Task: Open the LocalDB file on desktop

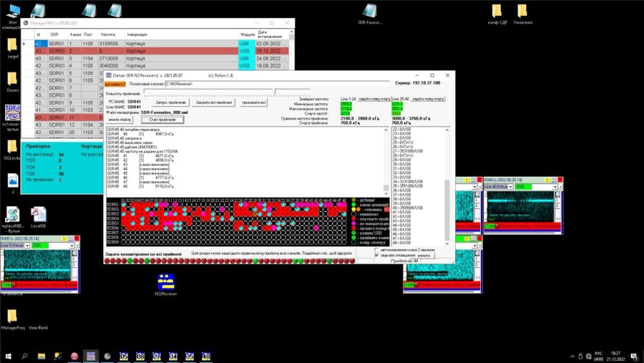Action: tap(38, 215)
